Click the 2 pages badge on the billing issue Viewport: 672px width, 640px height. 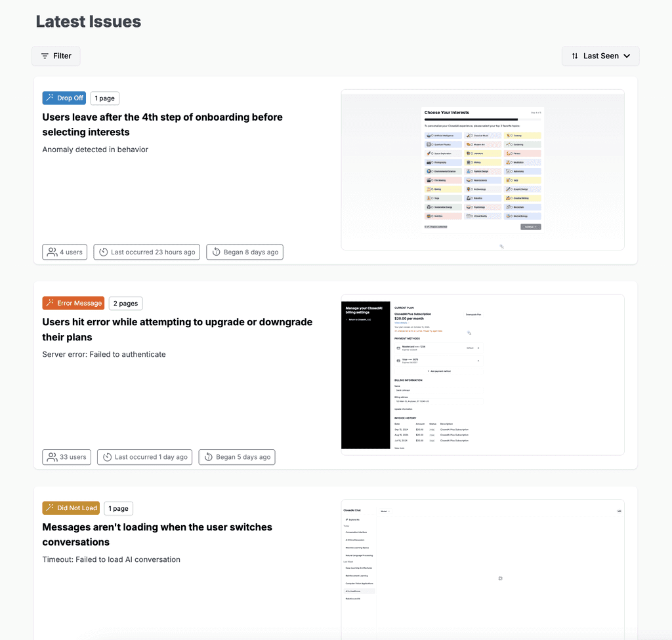125,303
